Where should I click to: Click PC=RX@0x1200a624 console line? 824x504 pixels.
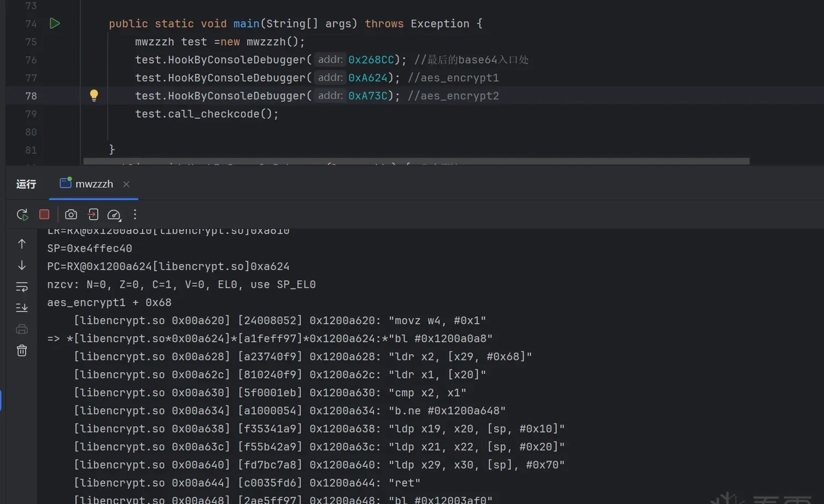(x=168, y=266)
